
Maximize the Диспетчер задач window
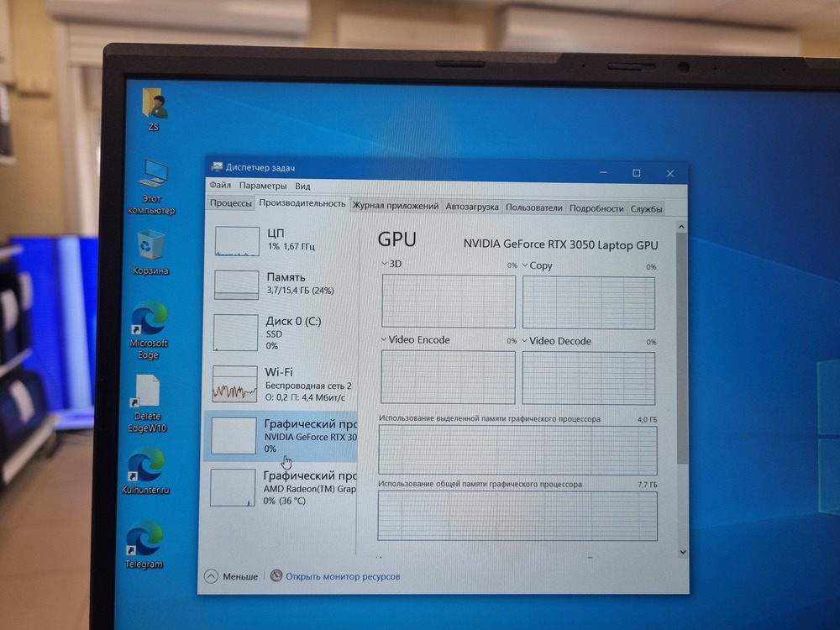[637, 172]
